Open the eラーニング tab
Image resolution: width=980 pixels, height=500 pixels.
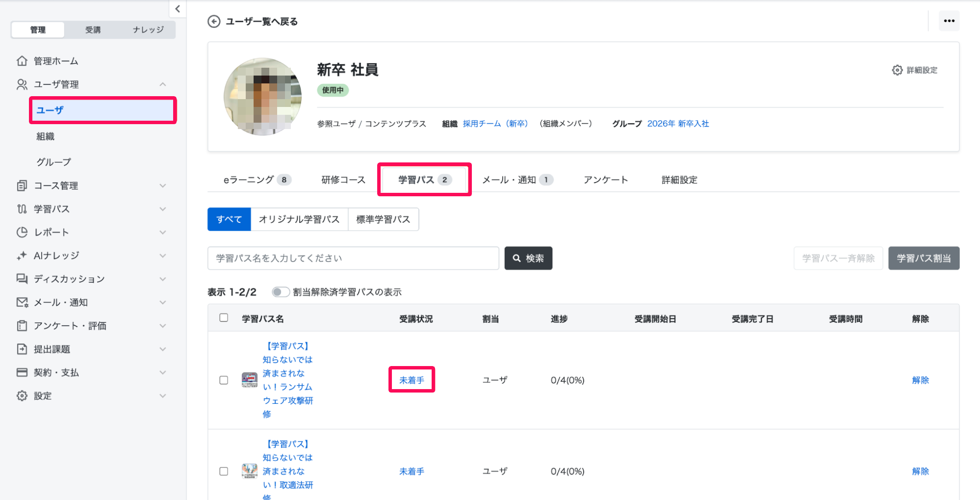point(258,180)
